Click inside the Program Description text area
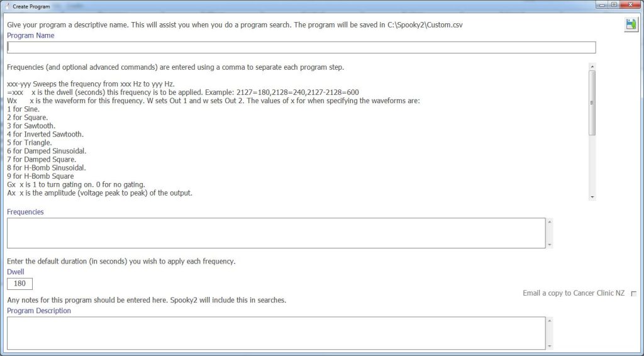 [275, 333]
